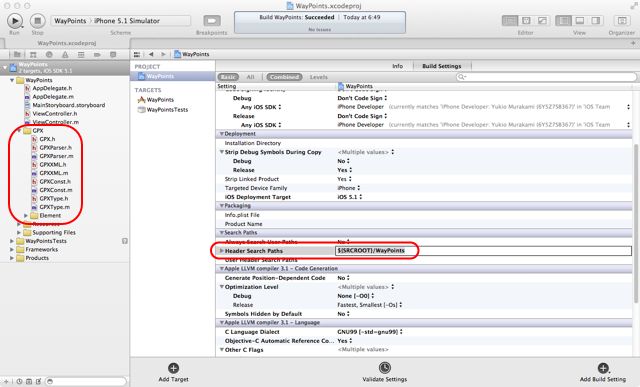
Task: Expand the WayPointsTests group
Action: click(x=12, y=241)
